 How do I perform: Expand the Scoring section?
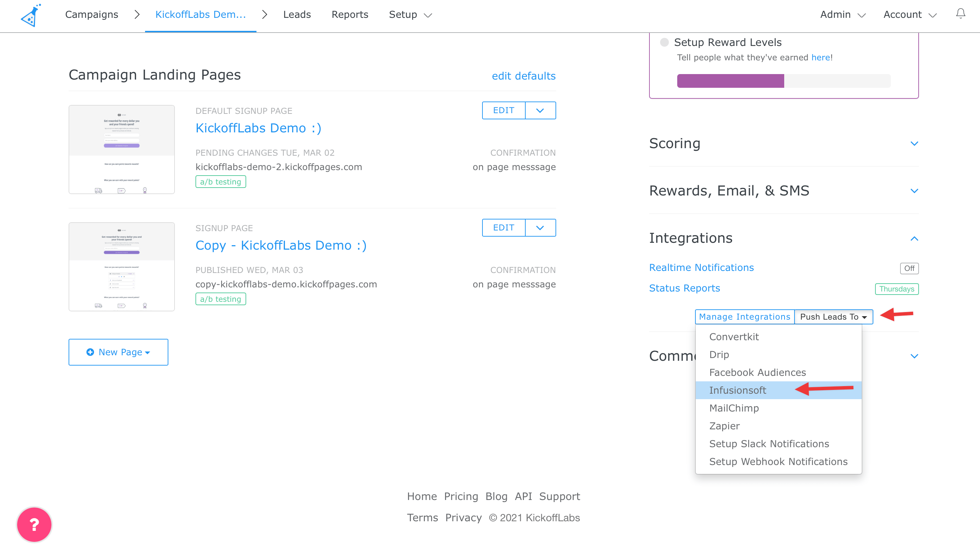(914, 143)
